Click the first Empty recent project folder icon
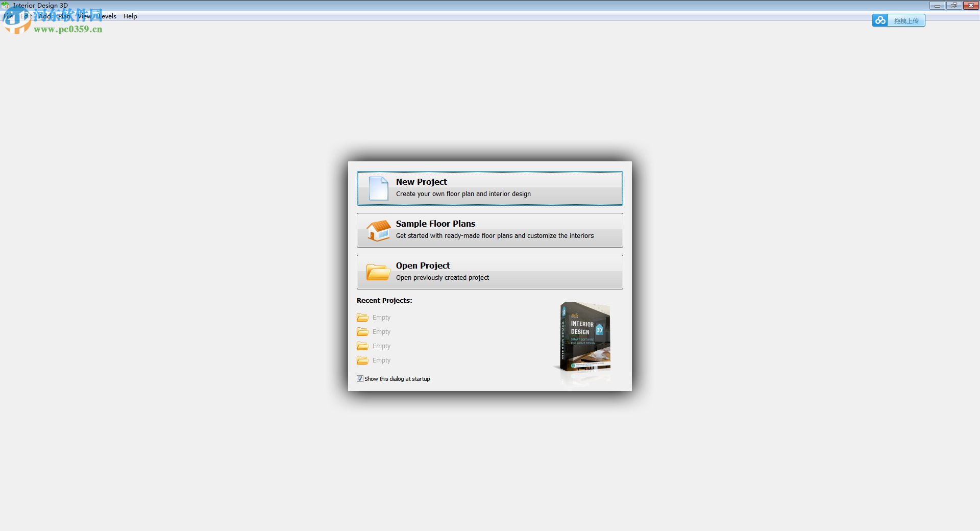 pyautogui.click(x=362, y=318)
